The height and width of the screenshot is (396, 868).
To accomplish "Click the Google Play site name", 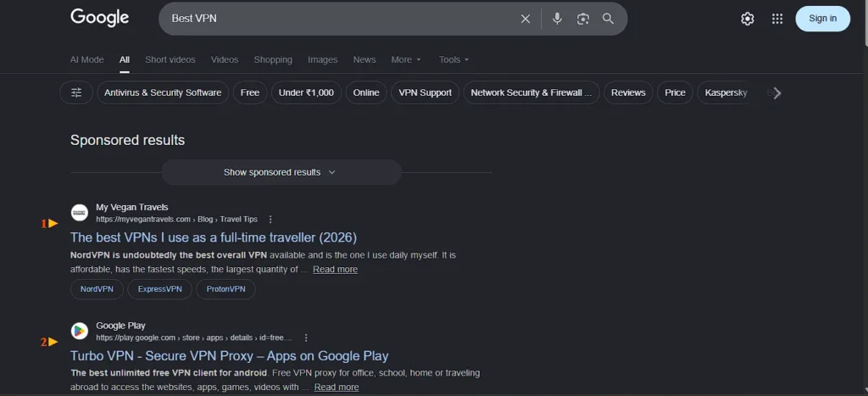I will click(x=120, y=325).
